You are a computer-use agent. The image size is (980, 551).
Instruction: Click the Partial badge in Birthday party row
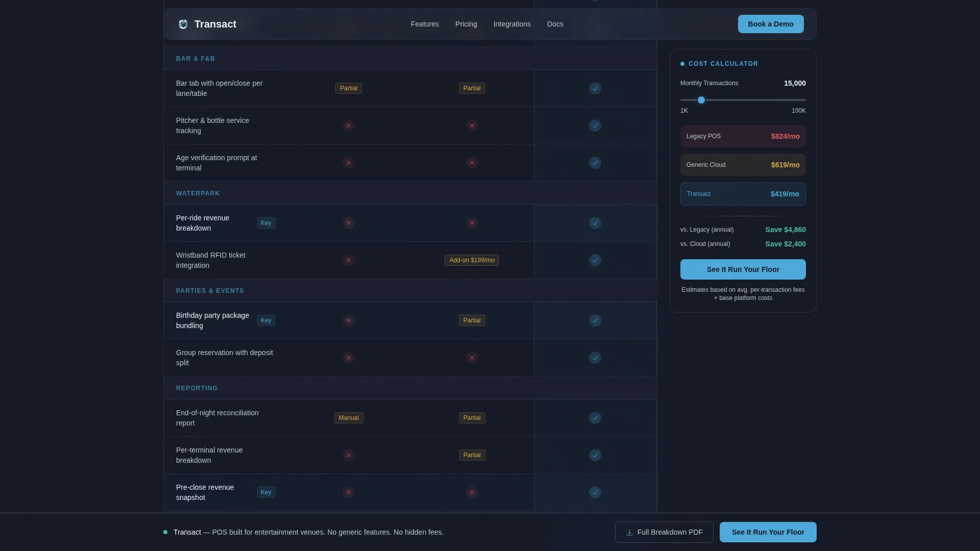pyautogui.click(x=472, y=320)
